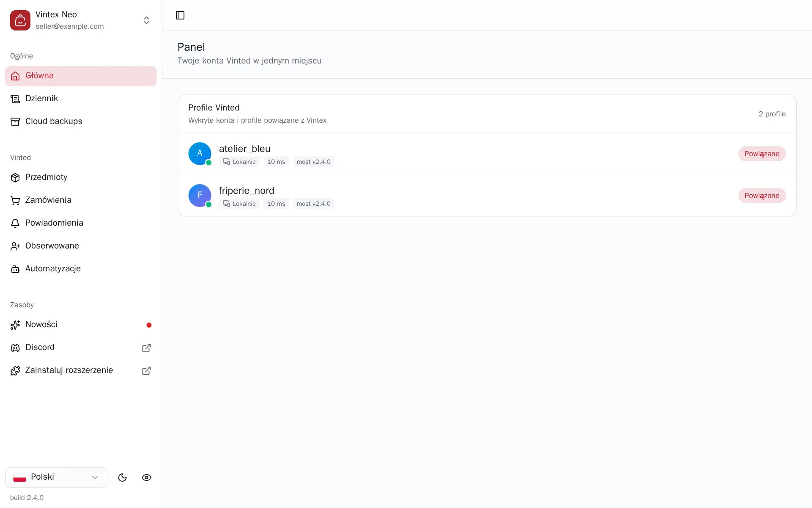Viewport: 812px width, 508px height.
Task: Open the Przedmioty items section
Action: [81, 177]
